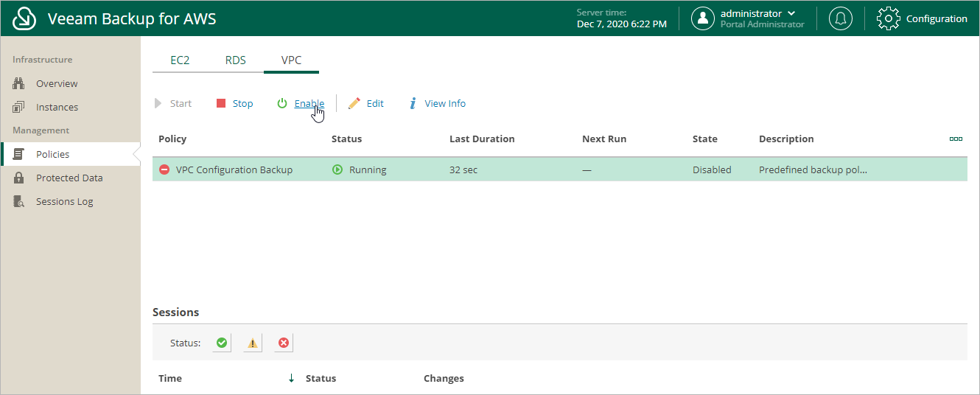Viewport: 980px width, 395px height.
Task: Click the red disabled icon of VPC policy
Action: [x=164, y=169]
